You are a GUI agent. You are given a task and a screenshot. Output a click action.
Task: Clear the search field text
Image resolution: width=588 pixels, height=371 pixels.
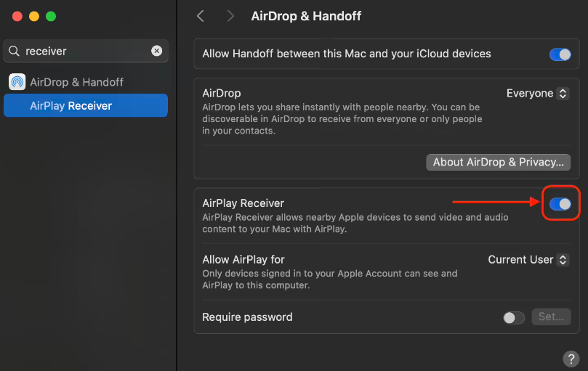(x=157, y=51)
